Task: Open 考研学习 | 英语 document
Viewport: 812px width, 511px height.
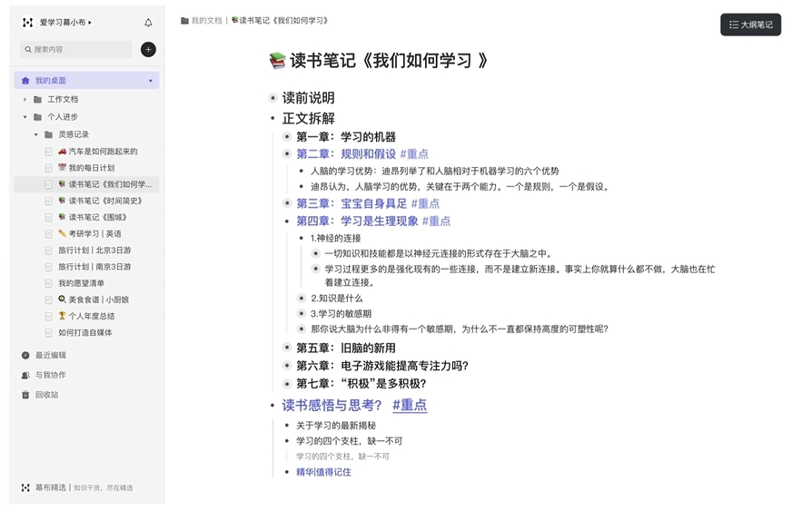Action: pyautogui.click(x=94, y=234)
